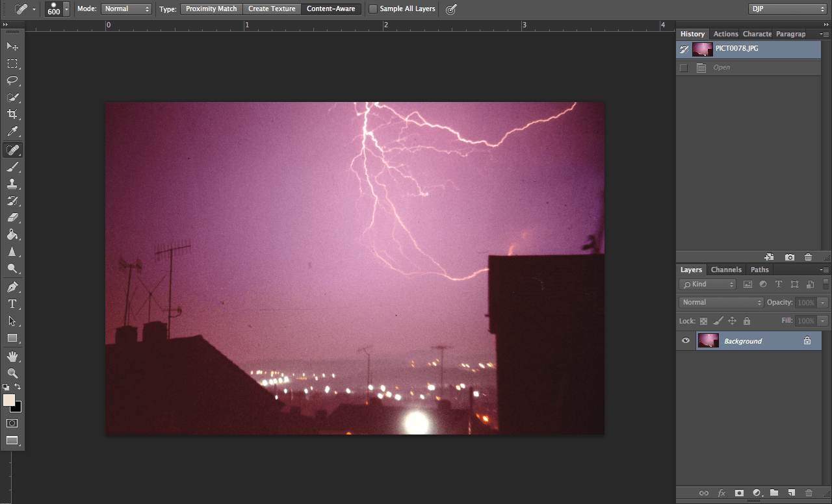This screenshot has width=832, height=504.
Task: Enable Sample All Layers
Action: [373, 8]
